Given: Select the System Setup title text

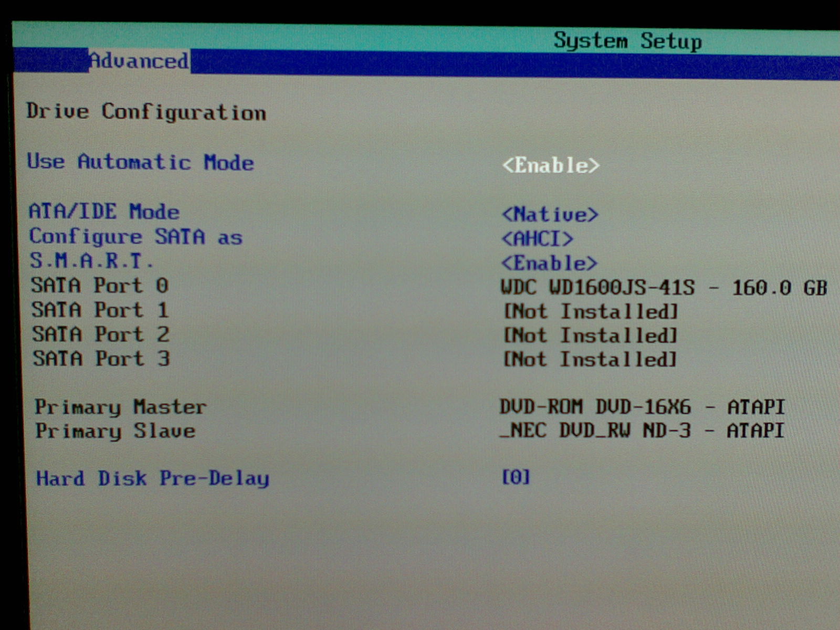Looking at the screenshot, I should click(627, 41).
